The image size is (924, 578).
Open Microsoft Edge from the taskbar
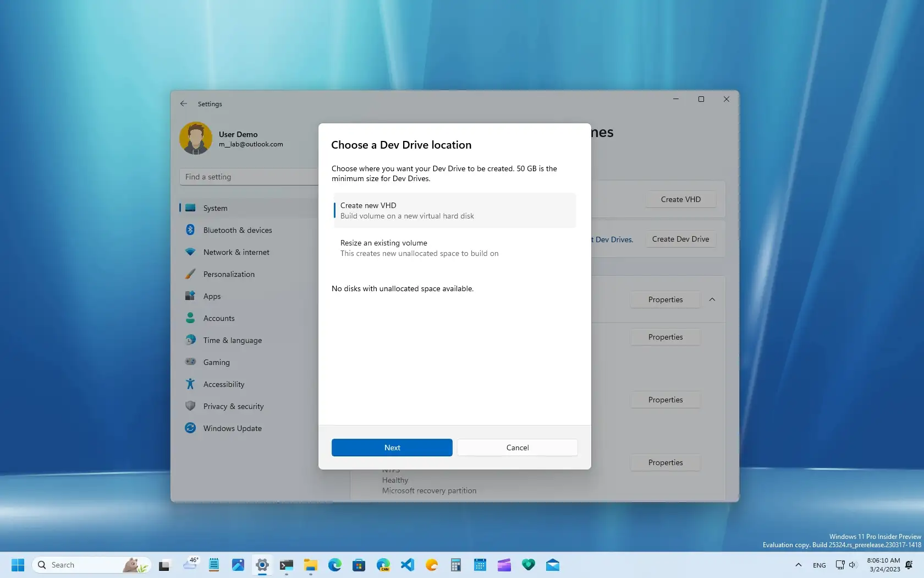(x=334, y=565)
